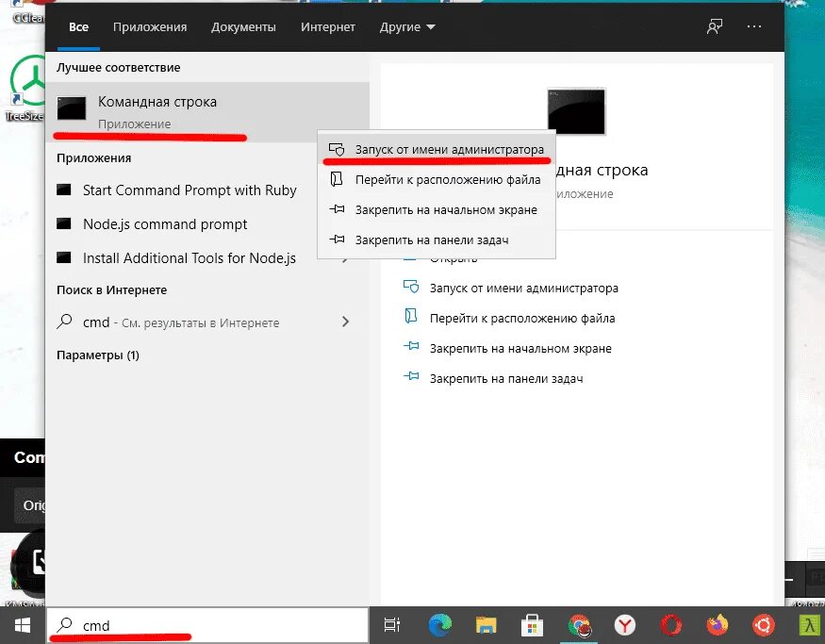Switch to Chrome on the taskbar

point(579,625)
